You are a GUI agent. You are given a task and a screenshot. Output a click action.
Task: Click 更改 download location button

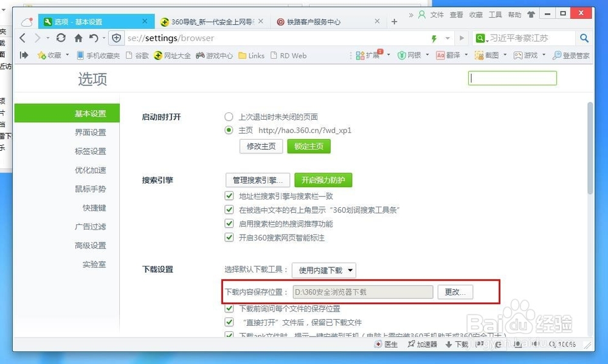pos(455,292)
